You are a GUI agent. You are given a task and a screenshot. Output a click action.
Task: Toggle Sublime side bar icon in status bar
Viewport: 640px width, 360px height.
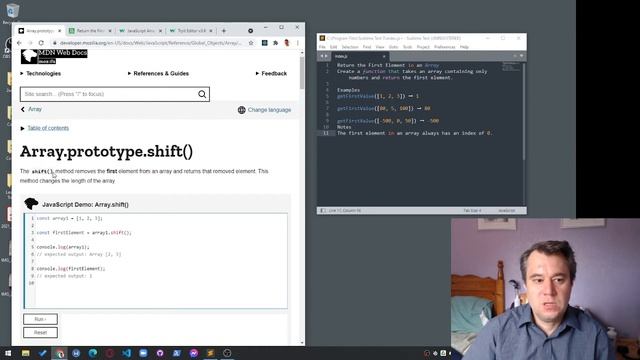point(323,211)
